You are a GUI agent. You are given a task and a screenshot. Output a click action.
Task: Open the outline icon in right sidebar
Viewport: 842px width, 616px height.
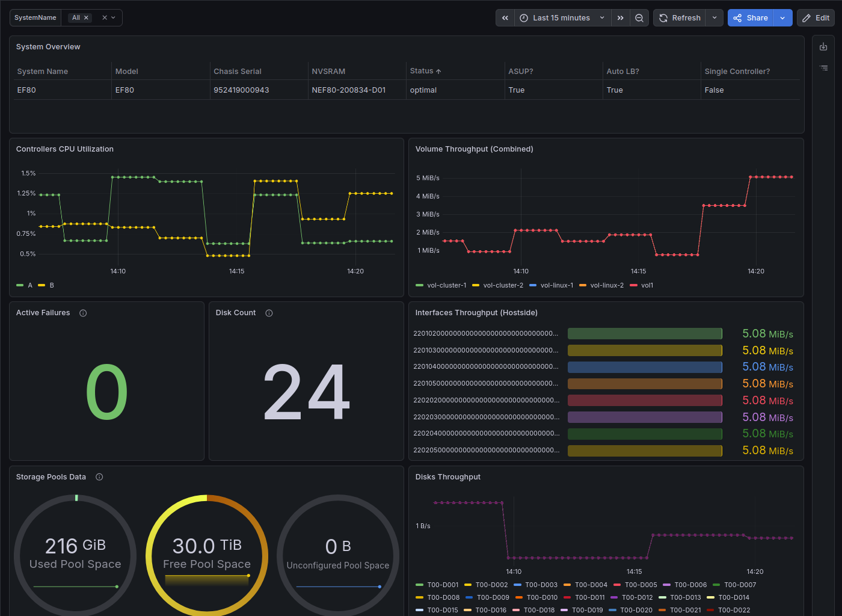click(x=823, y=68)
